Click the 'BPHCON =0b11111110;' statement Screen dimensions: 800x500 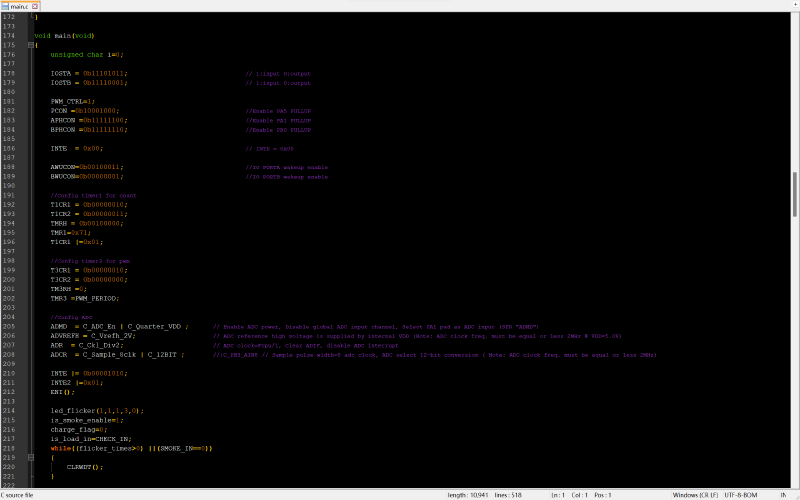(89, 130)
